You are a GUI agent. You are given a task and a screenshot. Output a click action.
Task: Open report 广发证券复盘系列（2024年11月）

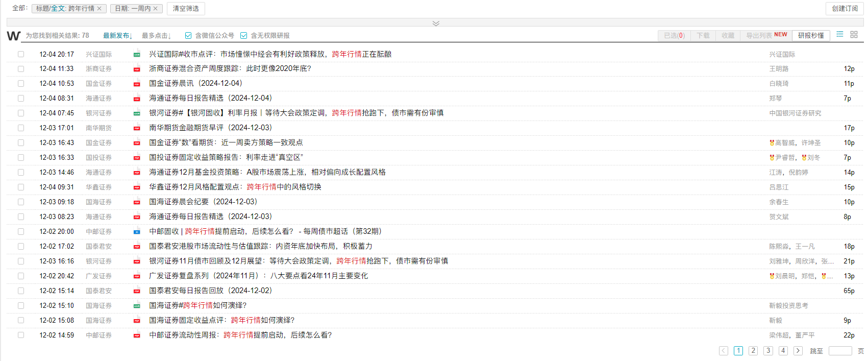[258, 276]
